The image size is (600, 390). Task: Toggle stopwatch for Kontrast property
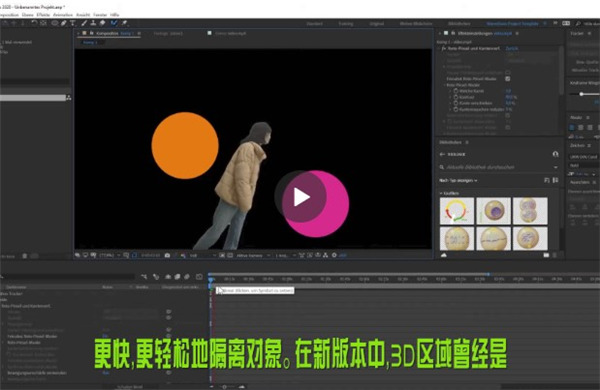coord(456,97)
